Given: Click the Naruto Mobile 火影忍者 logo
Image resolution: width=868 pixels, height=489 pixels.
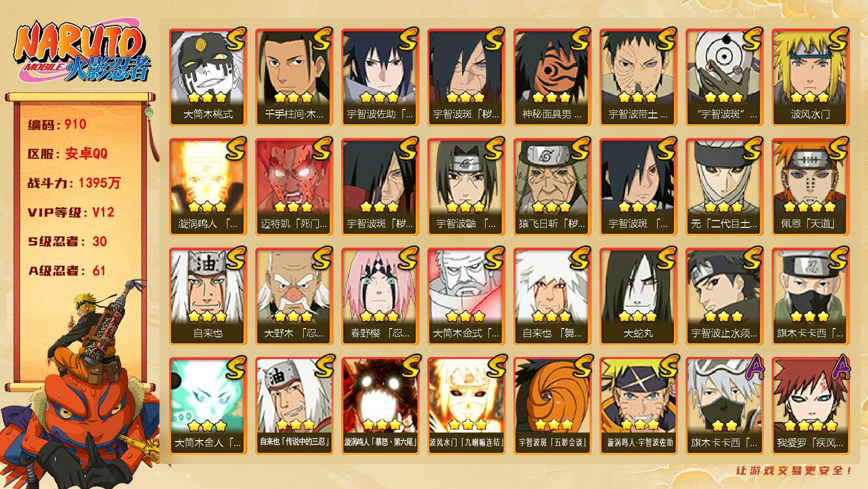Looking at the screenshot, I should (x=80, y=52).
